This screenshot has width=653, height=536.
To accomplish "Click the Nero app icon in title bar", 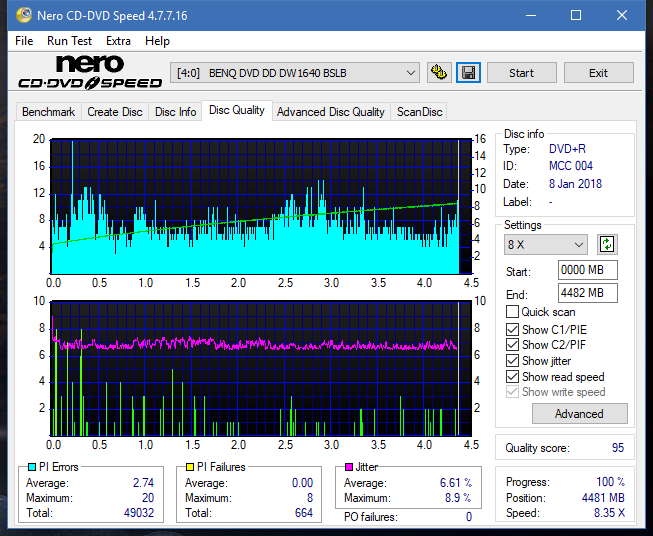I will tap(24, 15).
